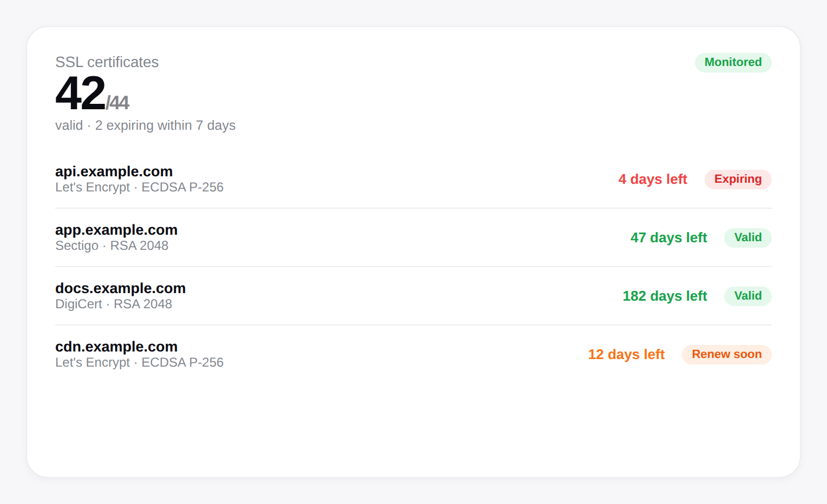This screenshot has width=827, height=504.
Task: Select the docs.example.com domain name
Action: [120, 288]
